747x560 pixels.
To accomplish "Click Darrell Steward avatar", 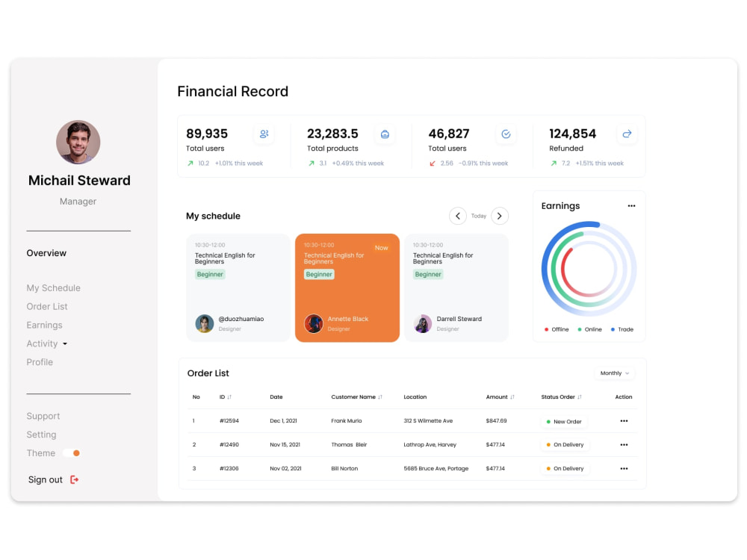I will [423, 324].
